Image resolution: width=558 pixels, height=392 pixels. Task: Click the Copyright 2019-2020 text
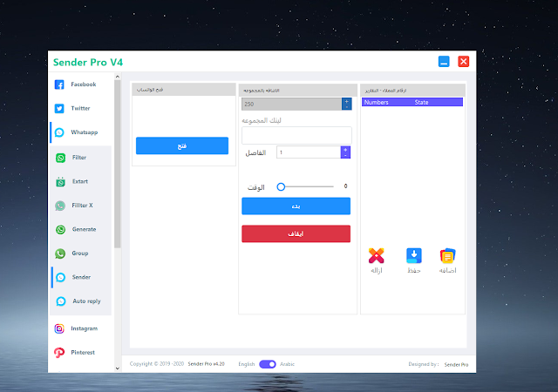coord(157,364)
